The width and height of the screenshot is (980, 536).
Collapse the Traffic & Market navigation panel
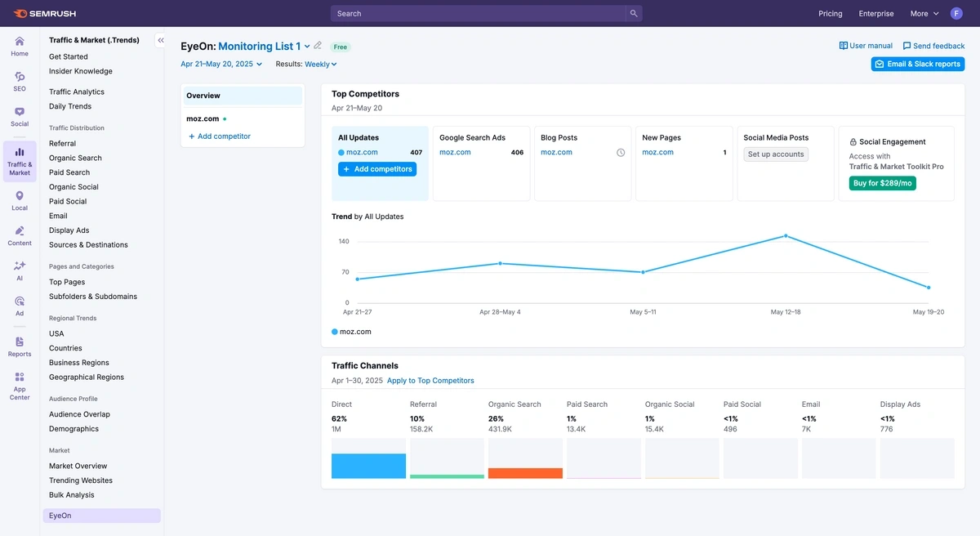[160, 39]
